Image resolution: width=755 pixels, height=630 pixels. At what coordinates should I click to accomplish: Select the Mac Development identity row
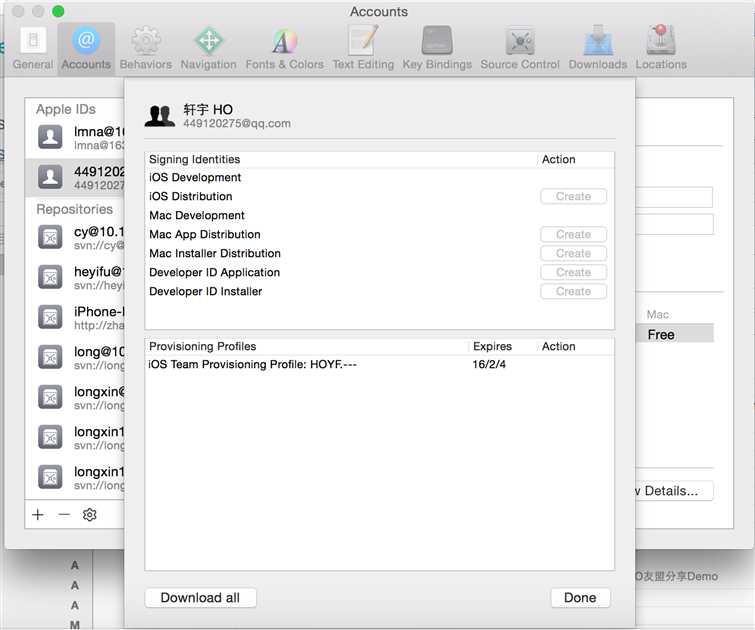click(x=379, y=215)
